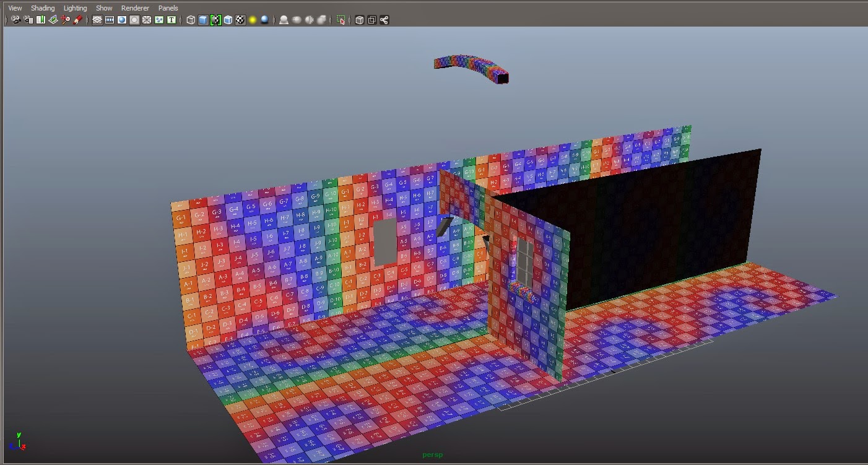Open the Show menu
The width and height of the screenshot is (868, 465).
tap(104, 8)
